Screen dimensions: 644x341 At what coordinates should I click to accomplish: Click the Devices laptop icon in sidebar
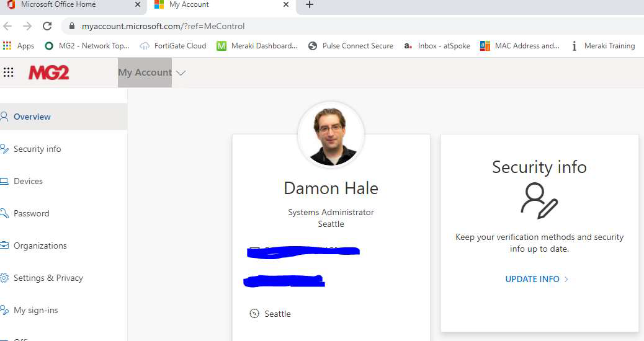[4, 182]
